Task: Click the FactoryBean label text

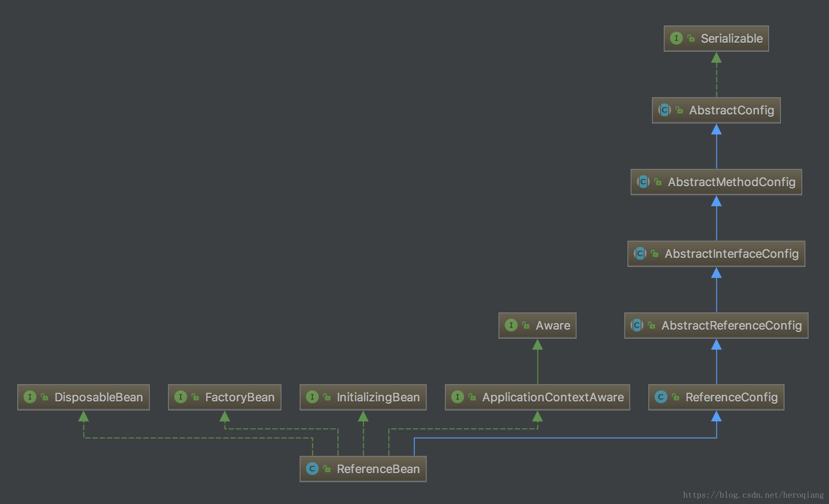Action: pos(240,397)
